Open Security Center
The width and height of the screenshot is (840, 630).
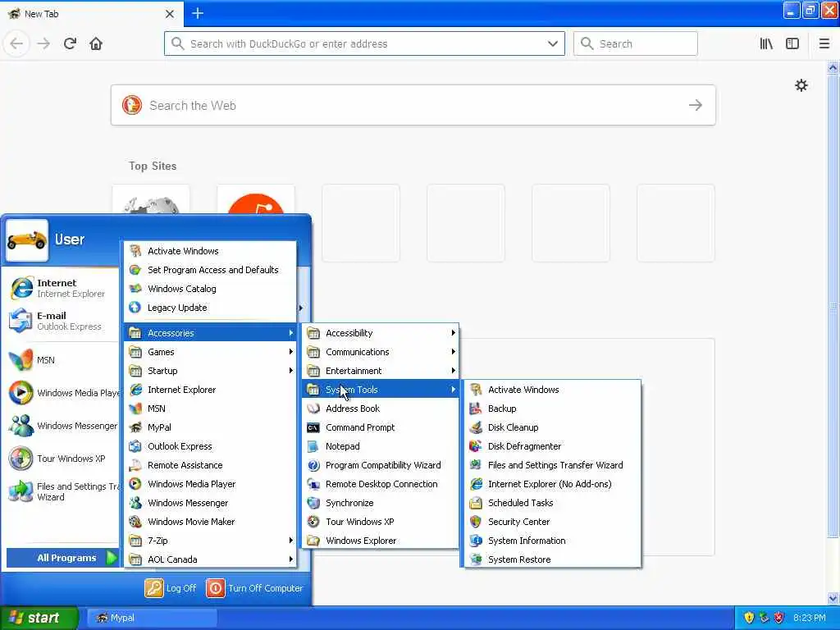click(552, 521)
